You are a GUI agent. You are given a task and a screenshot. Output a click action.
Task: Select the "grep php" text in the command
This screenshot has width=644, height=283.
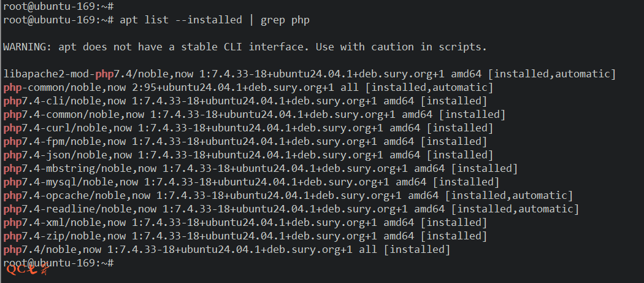[x=285, y=20]
